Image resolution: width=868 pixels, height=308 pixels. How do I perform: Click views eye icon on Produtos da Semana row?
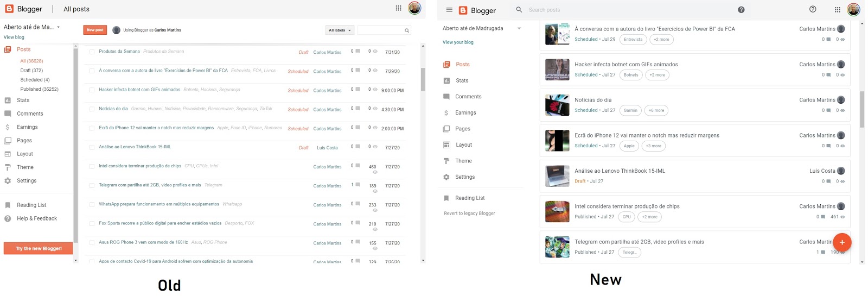click(x=375, y=51)
